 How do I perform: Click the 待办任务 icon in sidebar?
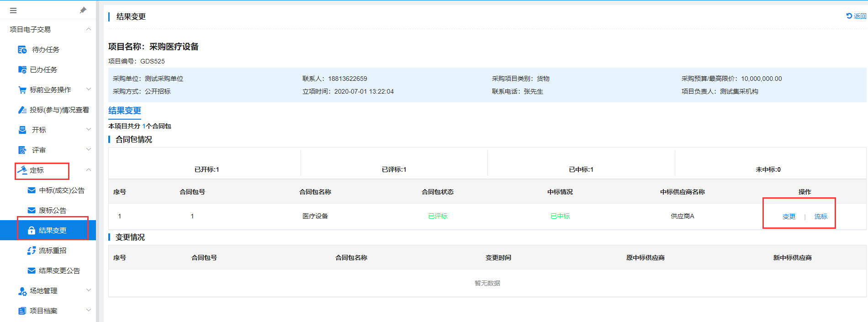pos(22,50)
